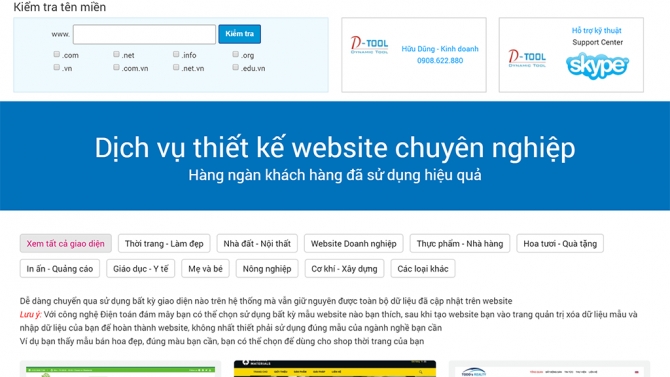The height and width of the screenshot is (377, 670).
Task: Click the Dịch vụ thiết kế website heading
Action: (x=335, y=148)
